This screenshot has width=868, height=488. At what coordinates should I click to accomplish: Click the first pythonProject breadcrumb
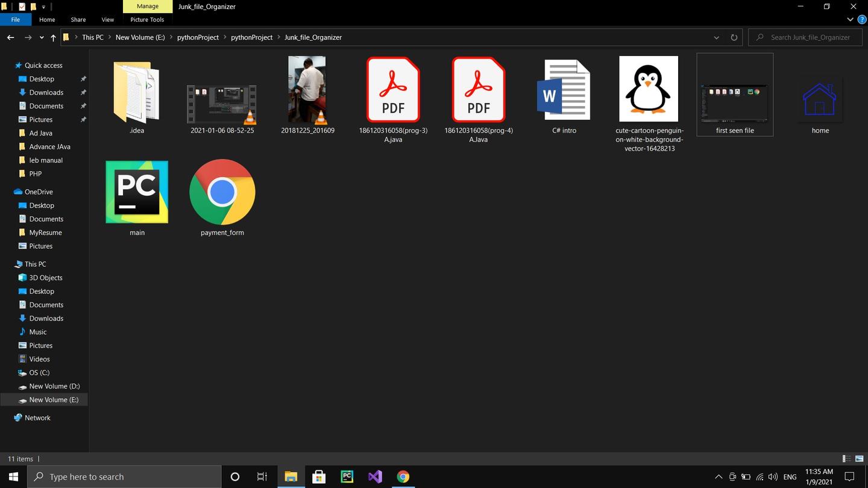pos(198,37)
